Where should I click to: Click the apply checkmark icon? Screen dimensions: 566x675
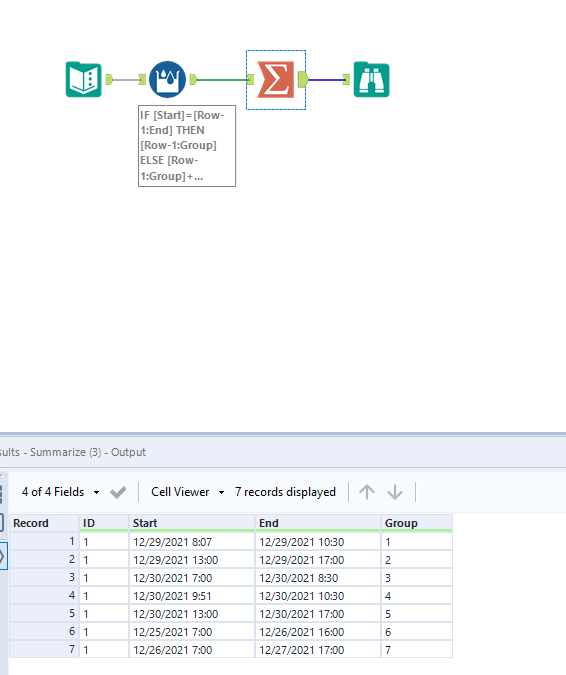118,492
